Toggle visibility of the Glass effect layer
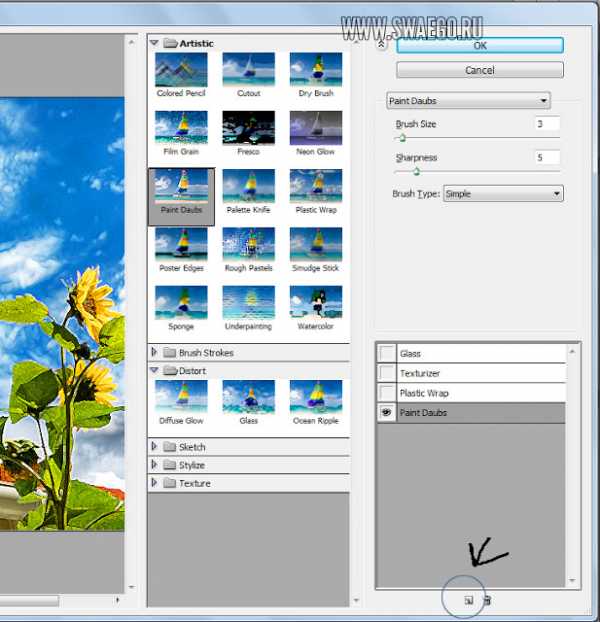The height and width of the screenshot is (622, 600). 386,353
